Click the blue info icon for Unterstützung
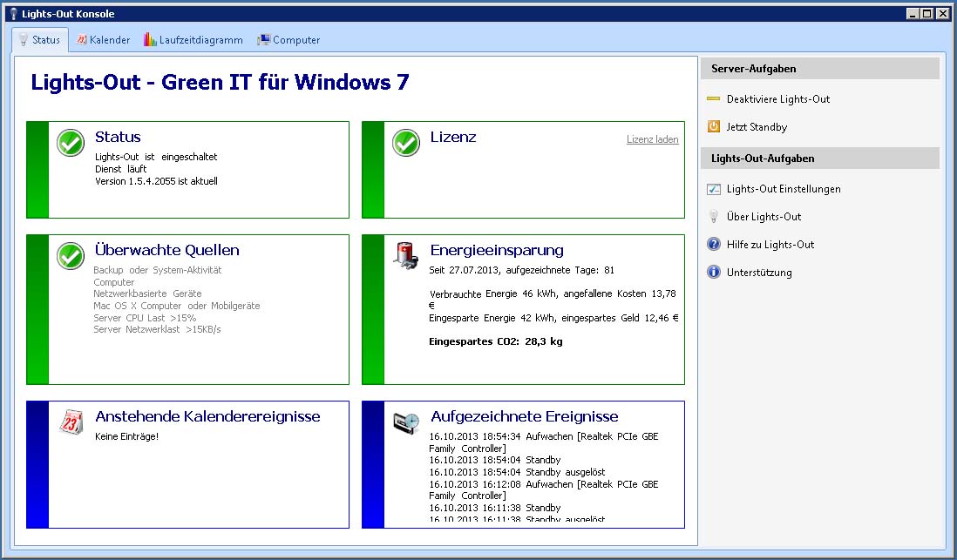This screenshot has width=957, height=560. click(x=714, y=272)
